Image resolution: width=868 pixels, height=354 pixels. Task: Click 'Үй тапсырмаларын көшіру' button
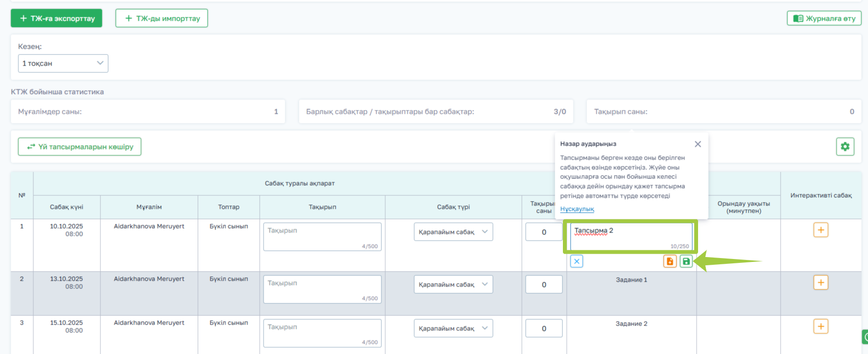(x=80, y=147)
